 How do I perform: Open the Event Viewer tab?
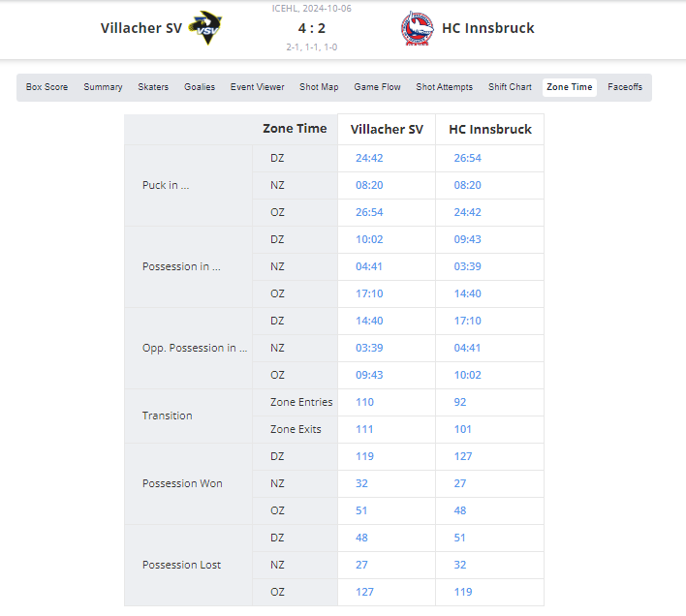point(258,87)
